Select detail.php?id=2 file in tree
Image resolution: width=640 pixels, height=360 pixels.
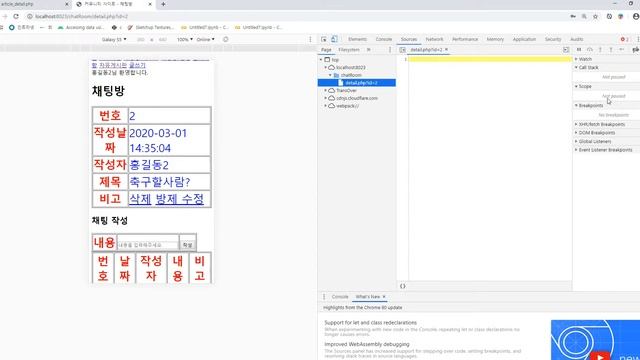tap(357, 83)
